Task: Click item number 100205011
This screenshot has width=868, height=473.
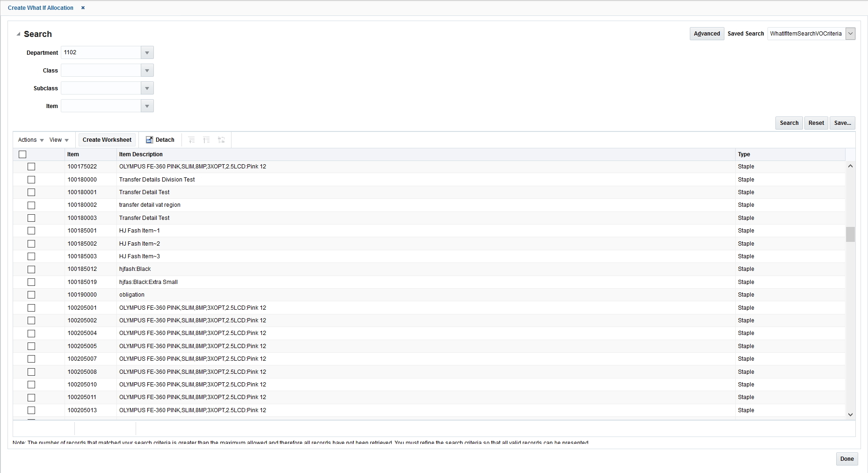Action: coord(82,397)
